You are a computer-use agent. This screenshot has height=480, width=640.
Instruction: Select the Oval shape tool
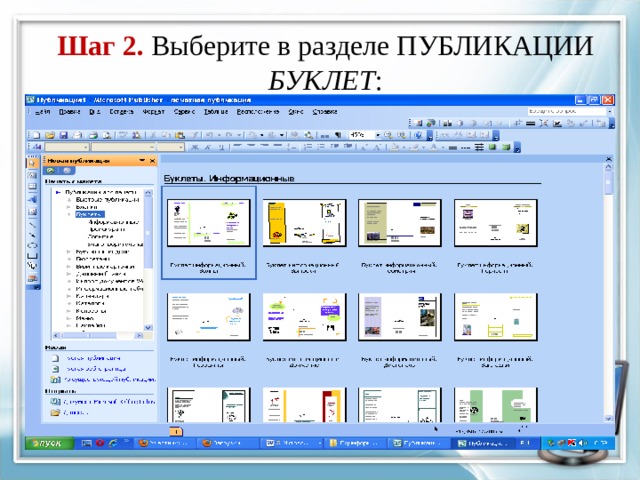pyautogui.click(x=32, y=245)
